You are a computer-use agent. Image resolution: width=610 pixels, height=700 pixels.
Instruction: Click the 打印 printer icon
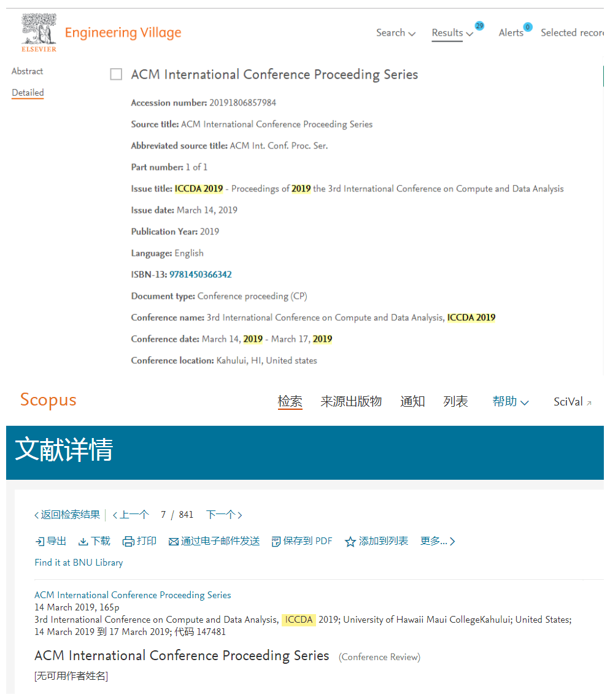(x=129, y=542)
